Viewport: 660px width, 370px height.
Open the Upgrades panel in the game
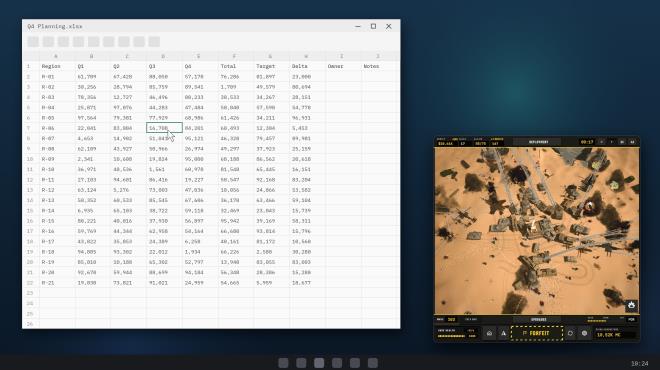[x=538, y=319]
